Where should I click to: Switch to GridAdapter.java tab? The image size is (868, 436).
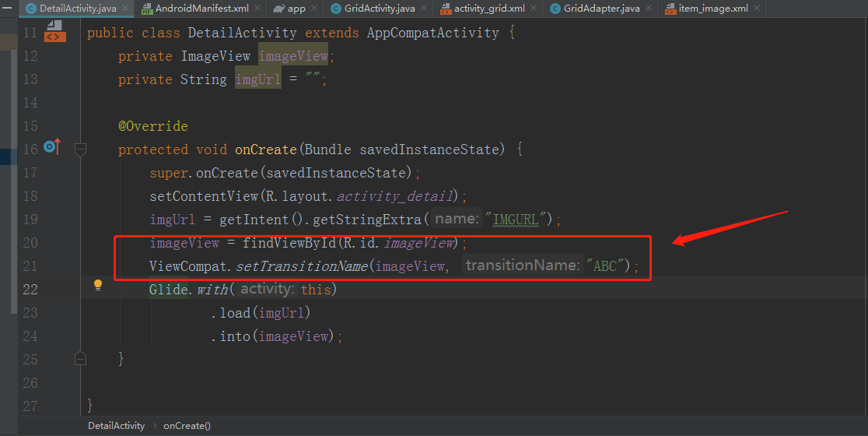pos(602,9)
